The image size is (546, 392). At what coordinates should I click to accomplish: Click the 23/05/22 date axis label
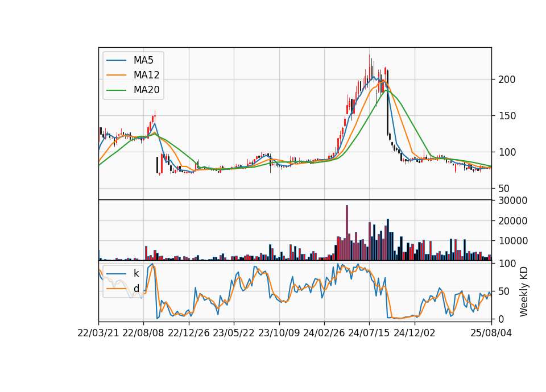234,333
